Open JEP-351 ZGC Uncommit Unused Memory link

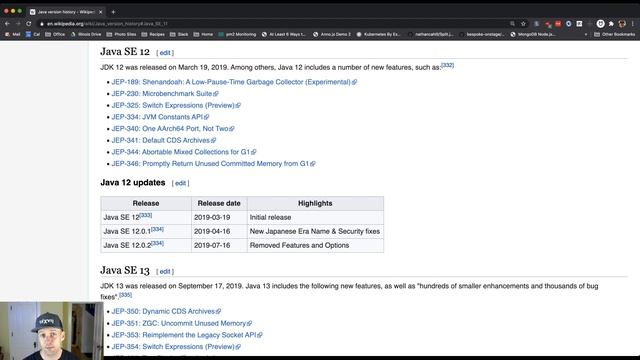click(x=182, y=323)
